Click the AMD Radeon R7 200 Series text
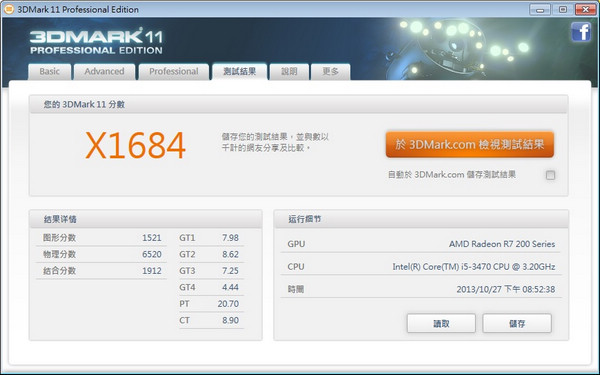This screenshot has height=375, width=600. pos(502,244)
